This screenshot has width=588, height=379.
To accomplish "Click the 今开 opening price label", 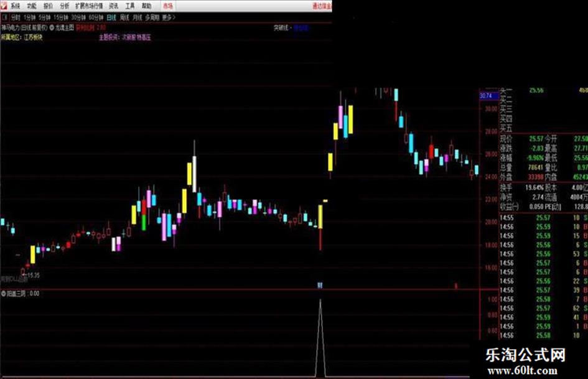I will tap(551, 139).
